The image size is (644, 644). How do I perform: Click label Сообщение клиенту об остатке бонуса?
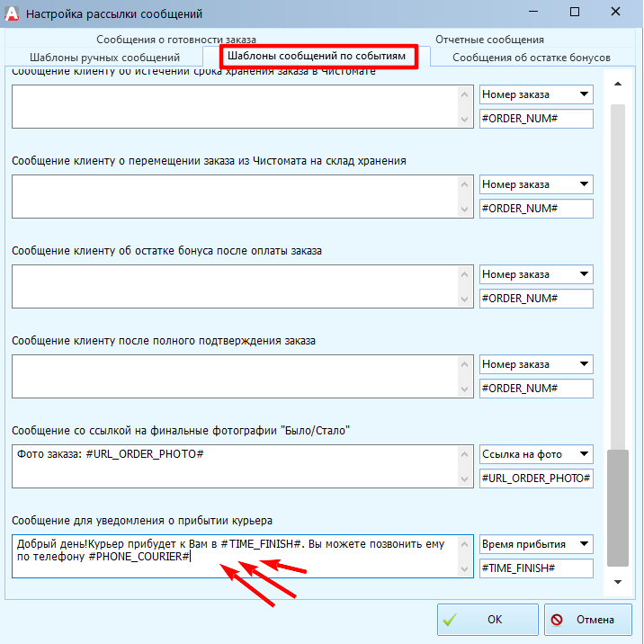click(x=166, y=251)
